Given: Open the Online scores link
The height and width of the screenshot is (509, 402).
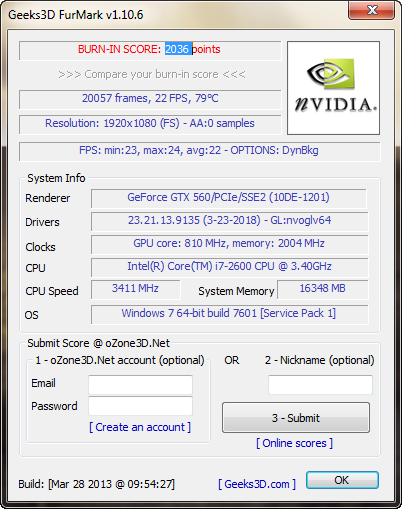Looking at the screenshot, I should pyautogui.click(x=294, y=443).
